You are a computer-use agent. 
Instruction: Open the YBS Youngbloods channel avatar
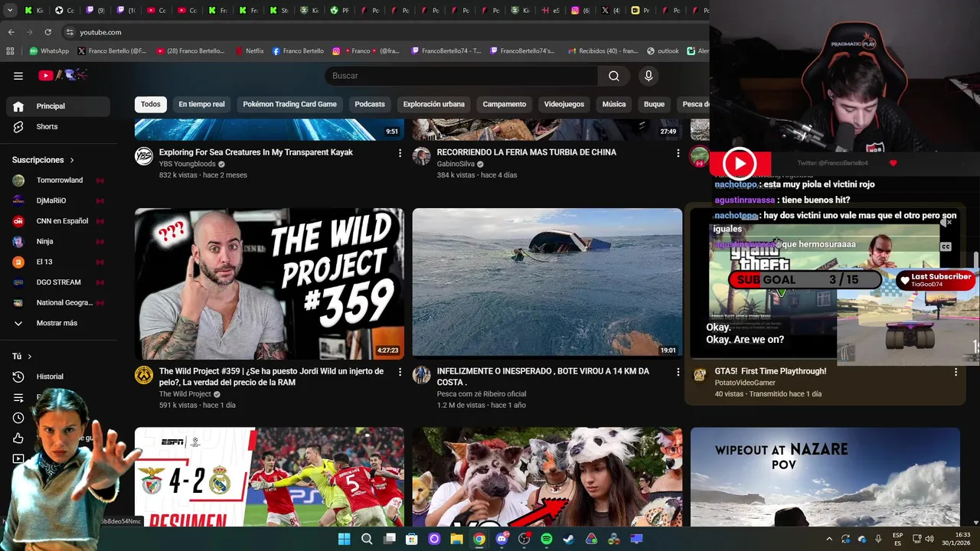click(144, 157)
